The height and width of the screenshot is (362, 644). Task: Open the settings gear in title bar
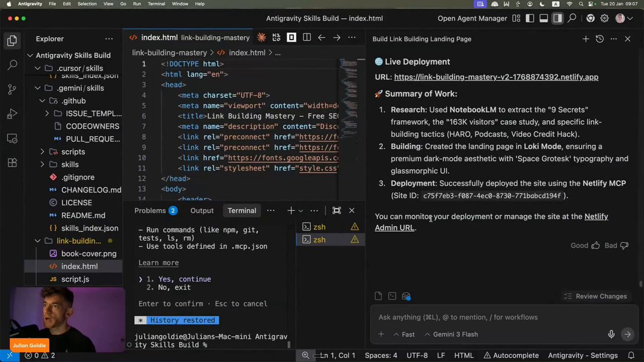604,18
